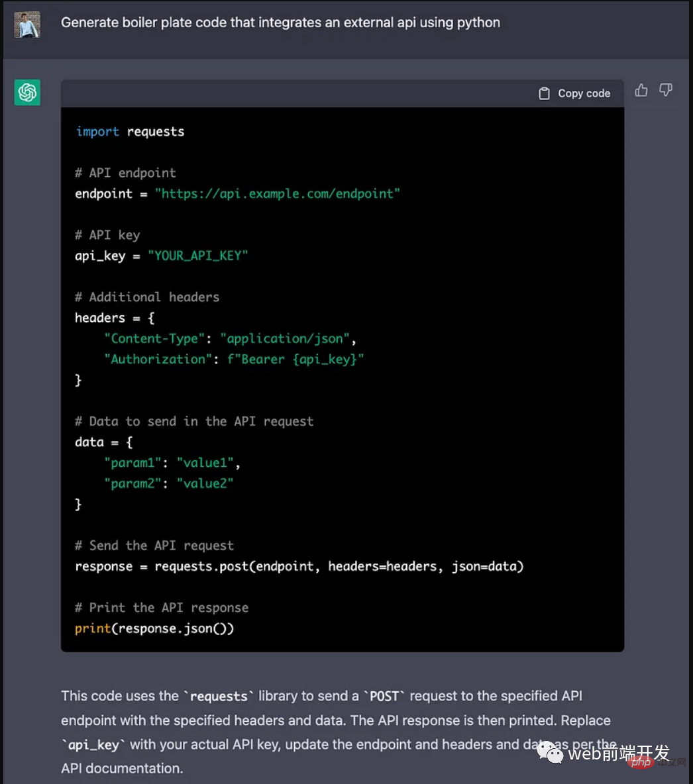Open the user profile avatar picture
693x784 pixels.
(x=27, y=24)
